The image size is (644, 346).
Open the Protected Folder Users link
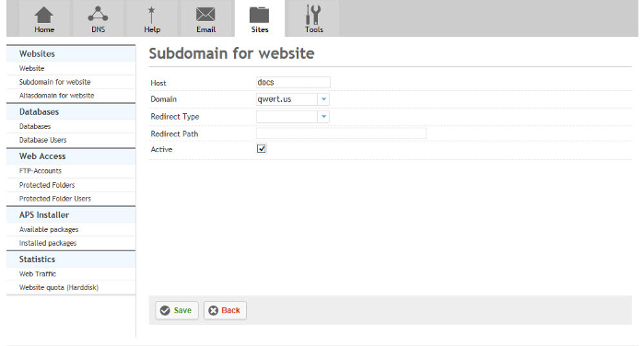pyautogui.click(x=55, y=199)
